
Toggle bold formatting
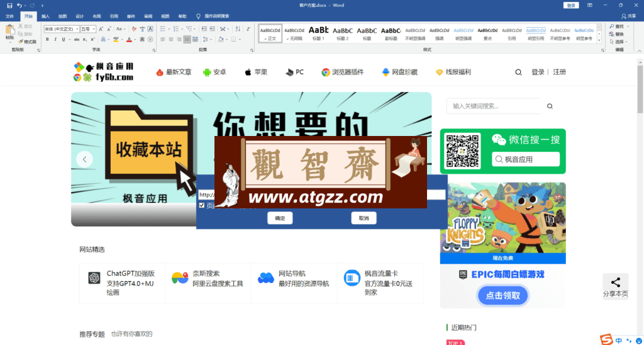pos(47,40)
